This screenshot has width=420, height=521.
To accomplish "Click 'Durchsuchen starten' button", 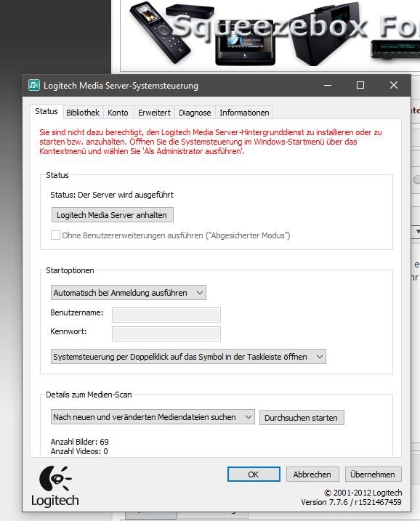I will 302,418.
